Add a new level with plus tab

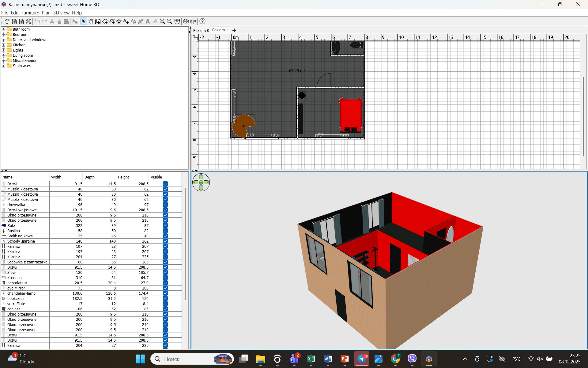coord(234,30)
